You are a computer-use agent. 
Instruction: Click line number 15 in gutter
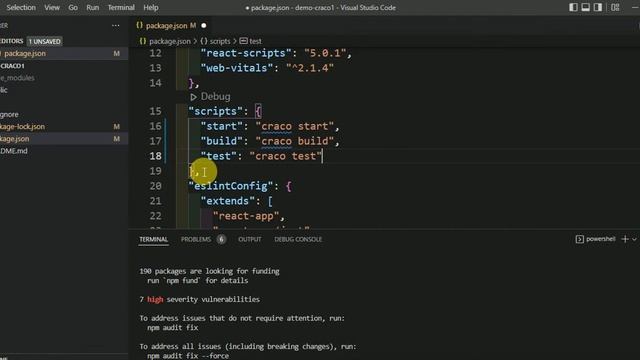tap(155, 111)
